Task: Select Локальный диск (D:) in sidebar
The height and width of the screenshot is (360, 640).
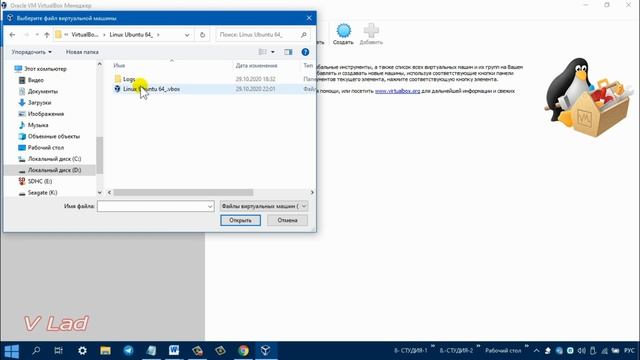Action: 54,170
